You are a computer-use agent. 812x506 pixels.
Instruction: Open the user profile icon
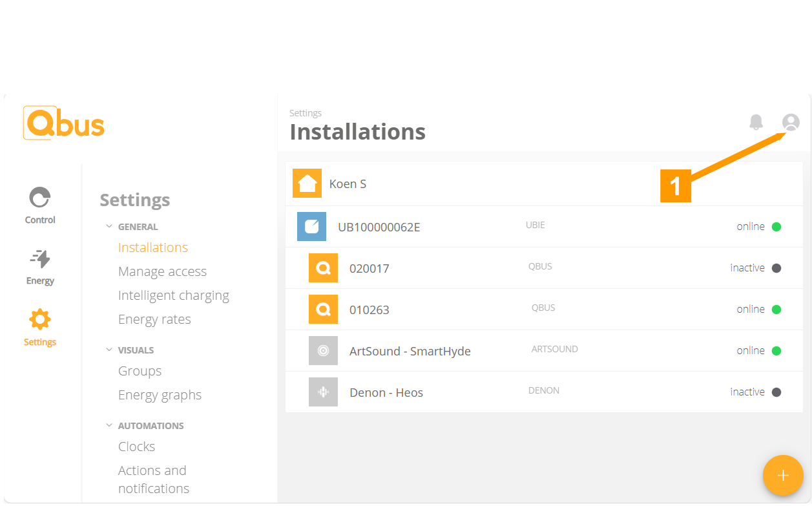(791, 122)
